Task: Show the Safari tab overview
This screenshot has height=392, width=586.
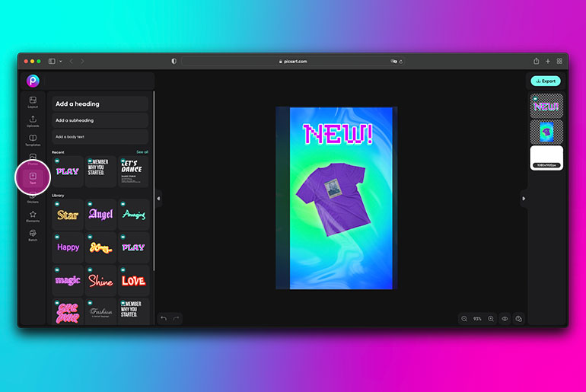Action: [x=559, y=62]
